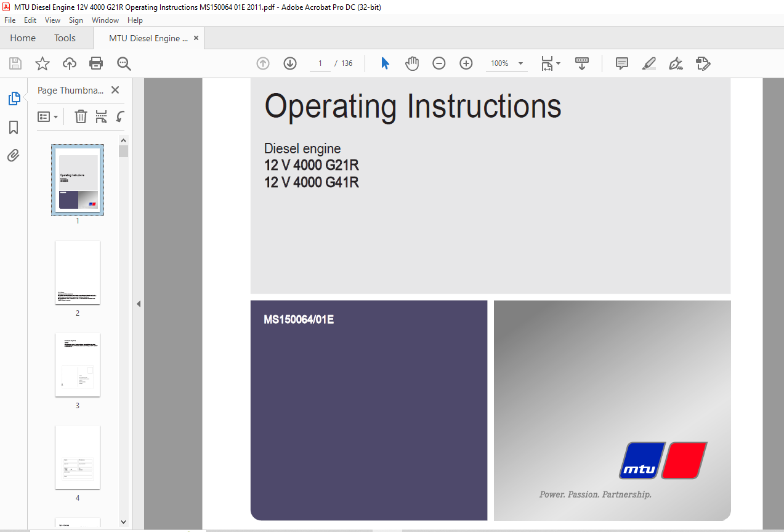Bookmark file with star icon
The height and width of the screenshot is (532, 784).
click(42, 63)
